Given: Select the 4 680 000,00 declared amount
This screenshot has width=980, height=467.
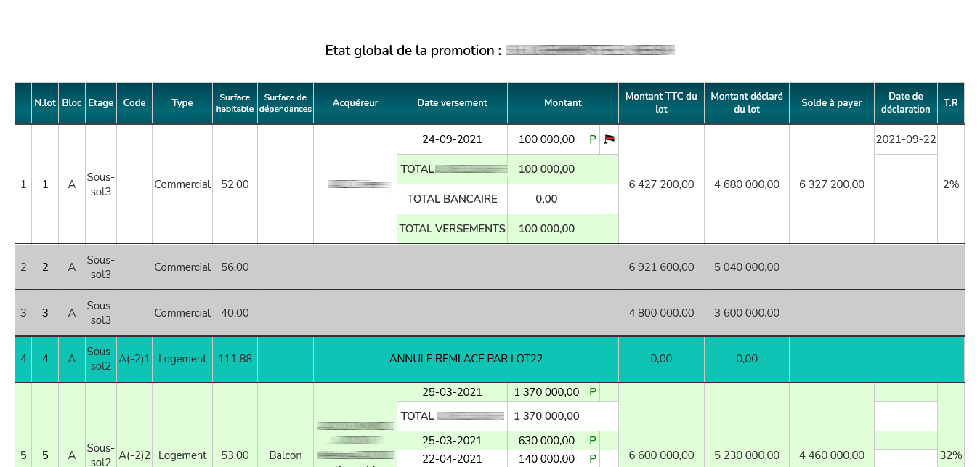Looking at the screenshot, I should coord(747,184).
